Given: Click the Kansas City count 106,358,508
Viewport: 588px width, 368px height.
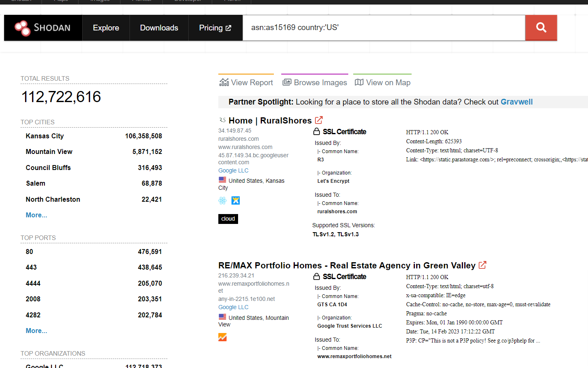Looking at the screenshot, I should (x=144, y=136).
